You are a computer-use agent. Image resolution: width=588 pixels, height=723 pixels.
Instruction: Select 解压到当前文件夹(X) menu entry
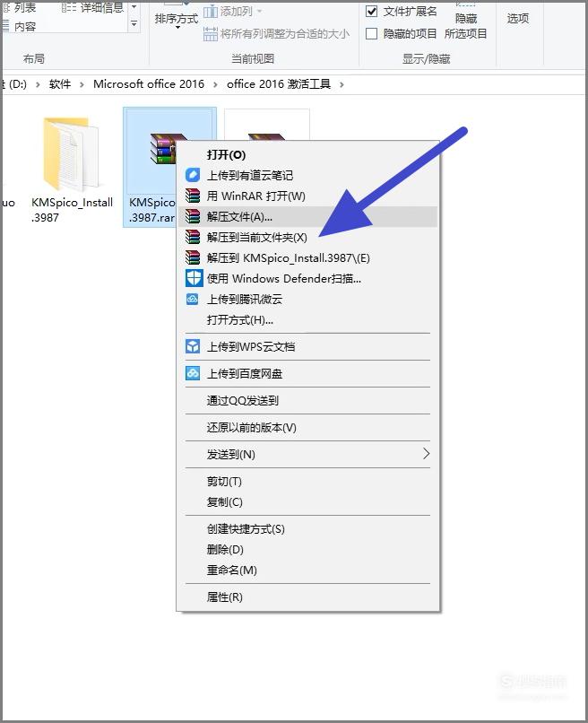click(x=307, y=237)
